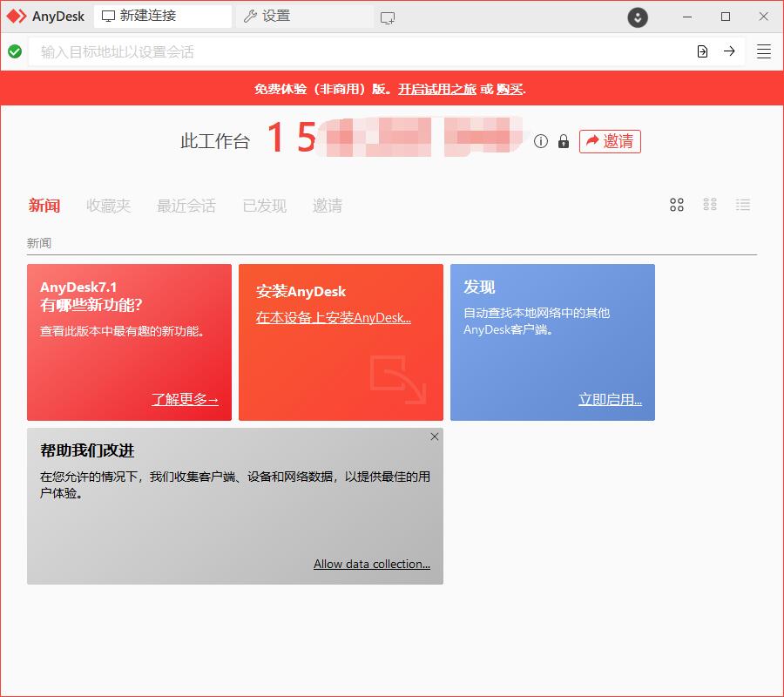Viewport: 784px width, 697px height.
Task: Dismiss the 帮助我们改进 card
Action: click(x=435, y=436)
